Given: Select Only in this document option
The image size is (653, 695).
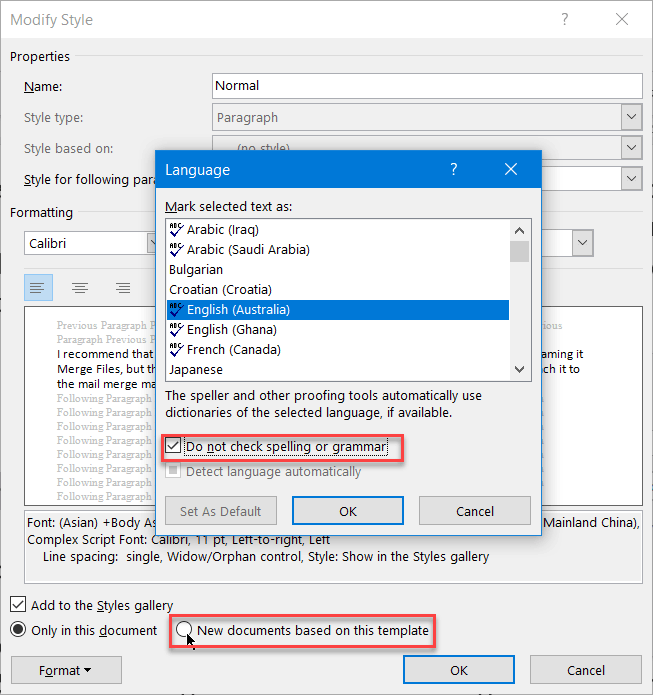Looking at the screenshot, I should [x=18, y=630].
